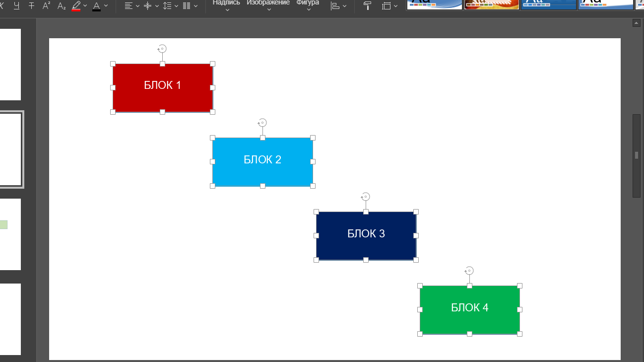Select the red БЛОК 1 rectangle
Screen dimensions: 644x362
163,88
